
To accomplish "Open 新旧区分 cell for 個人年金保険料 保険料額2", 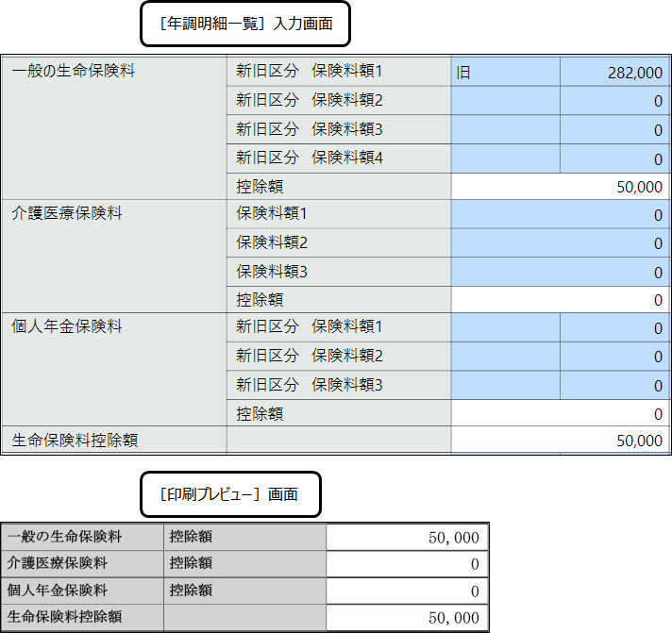I will (505, 357).
